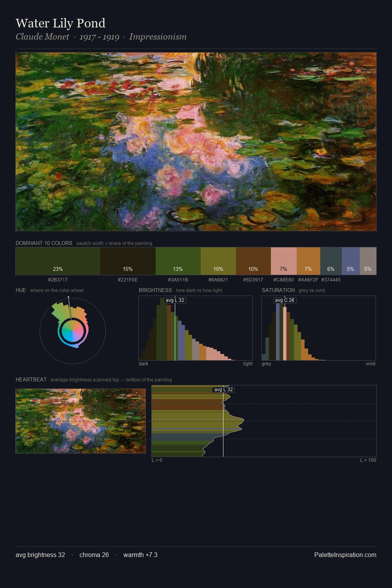Click hex code #5D3917 label

tap(253, 280)
